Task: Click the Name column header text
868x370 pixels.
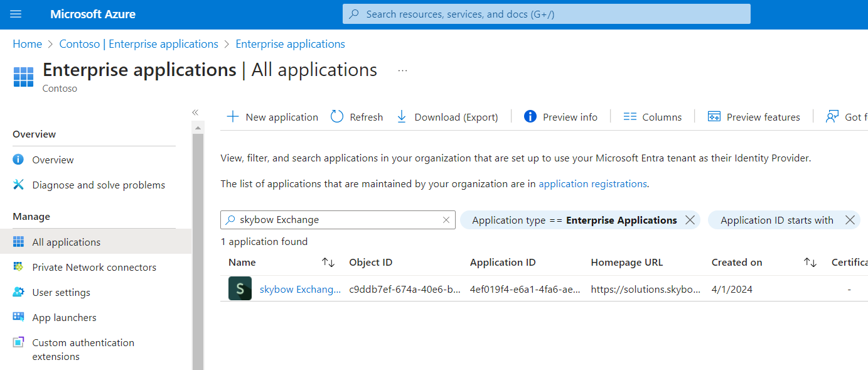Action: tap(242, 263)
